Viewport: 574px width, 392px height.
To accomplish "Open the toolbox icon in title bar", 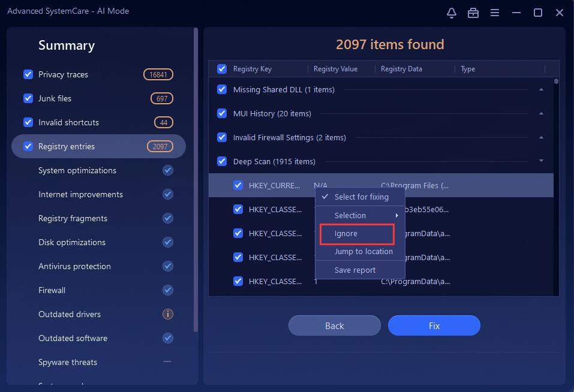I will coord(473,13).
